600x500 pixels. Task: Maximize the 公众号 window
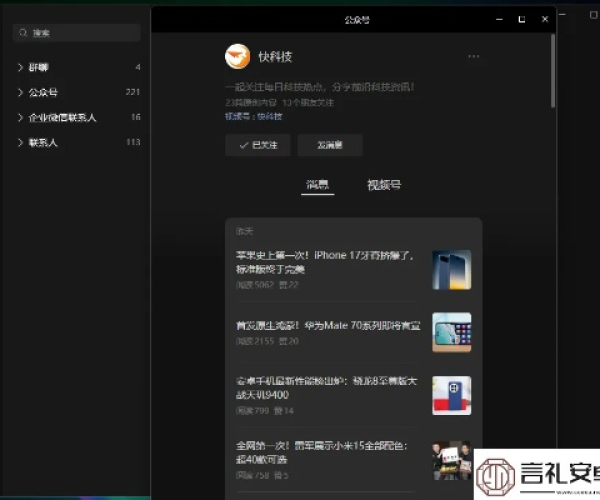click(522, 19)
